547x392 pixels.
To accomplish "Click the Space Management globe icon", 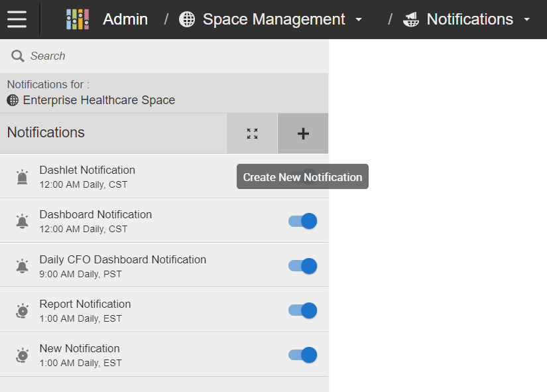I will pyautogui.click(x=187, y=19).
